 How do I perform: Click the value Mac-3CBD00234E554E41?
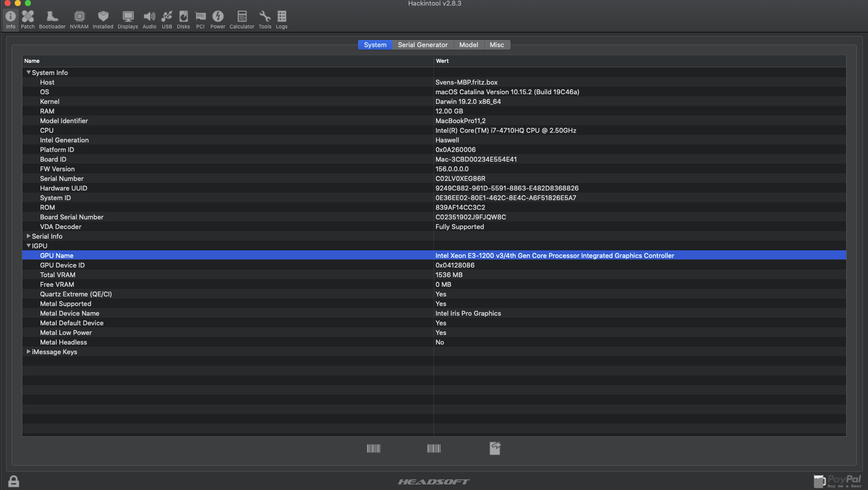click(476, 159)
